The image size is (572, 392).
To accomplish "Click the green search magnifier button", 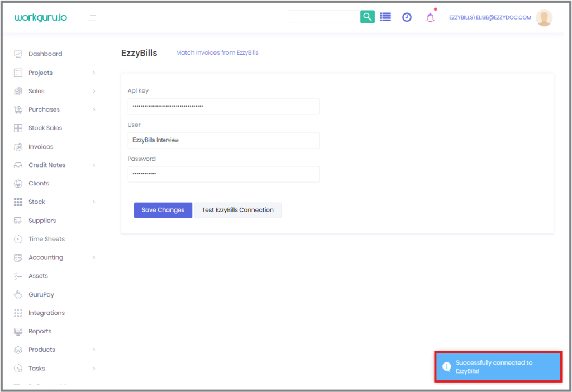I will 368,17.
